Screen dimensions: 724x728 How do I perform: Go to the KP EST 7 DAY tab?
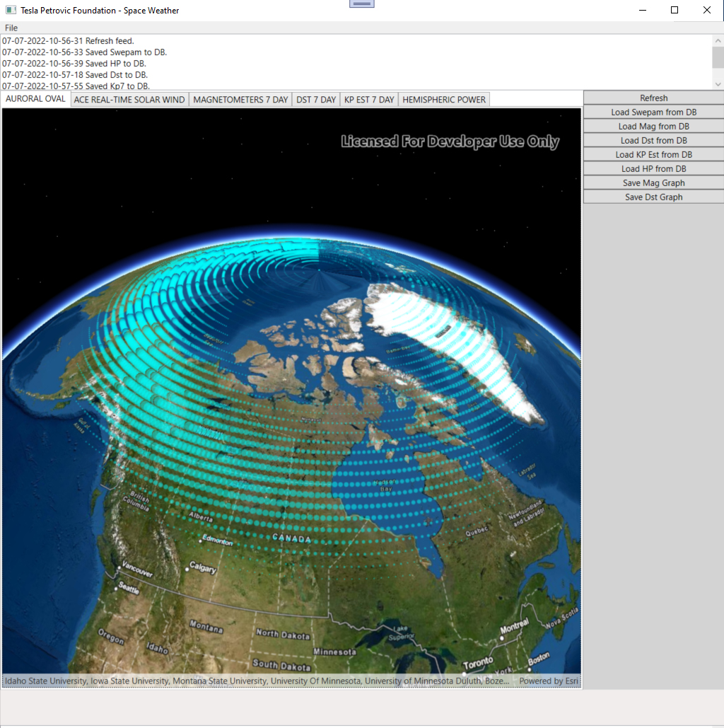tap(369, 99)
